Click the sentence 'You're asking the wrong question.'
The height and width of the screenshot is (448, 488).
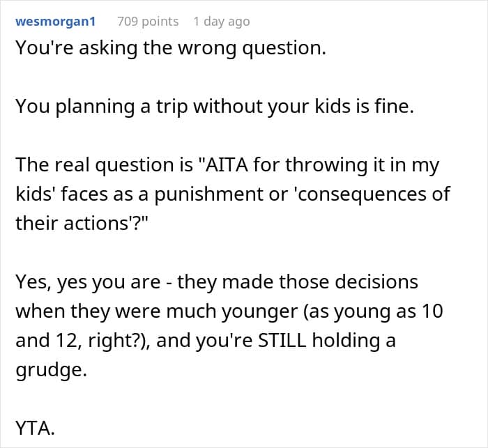click(x=170, y=51)
